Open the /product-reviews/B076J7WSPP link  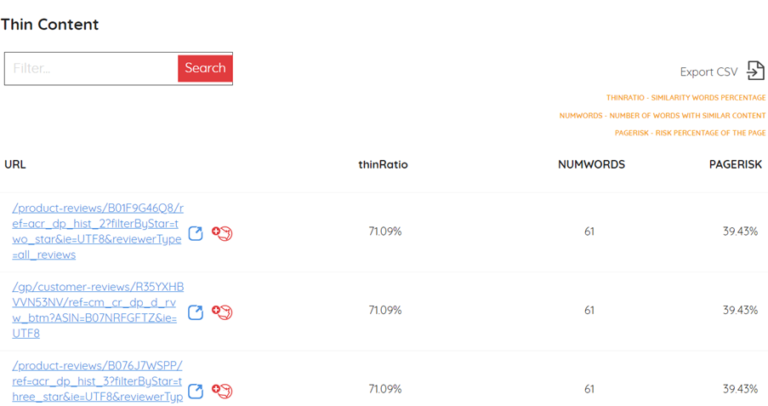pyautogui.click(x=97, y=382)
